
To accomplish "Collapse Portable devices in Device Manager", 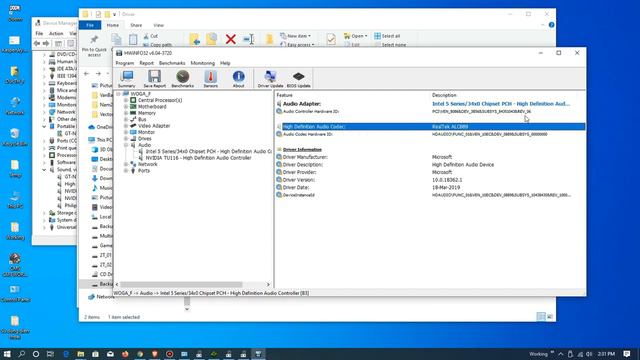I will pos(44,127).
